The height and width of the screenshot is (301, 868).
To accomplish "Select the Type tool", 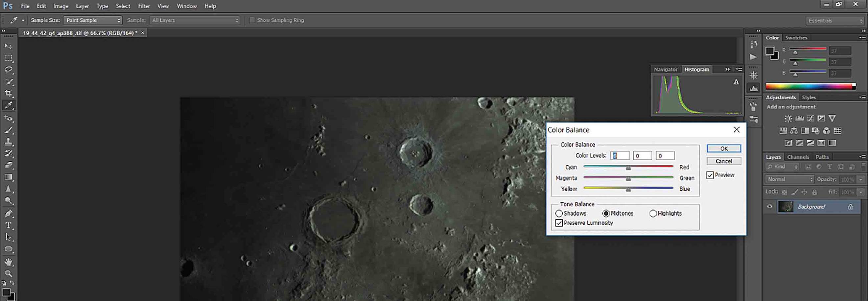I will click(x=9, y=225).
